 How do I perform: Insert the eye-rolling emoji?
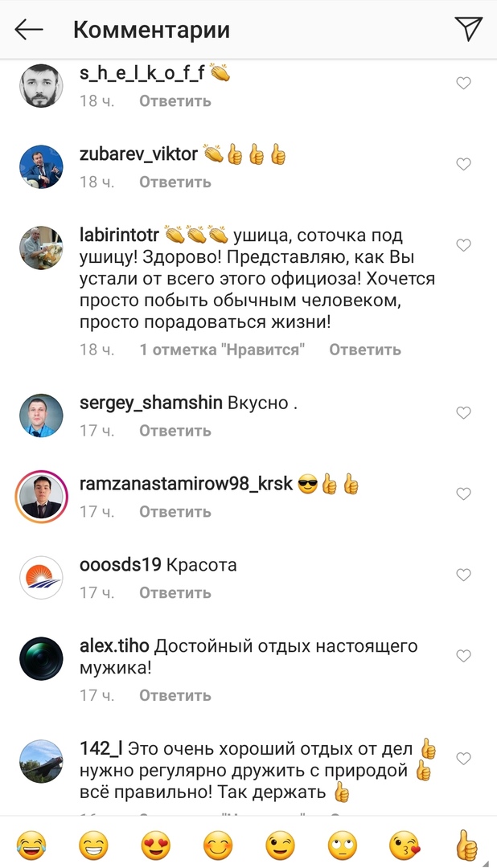[343, 845]
